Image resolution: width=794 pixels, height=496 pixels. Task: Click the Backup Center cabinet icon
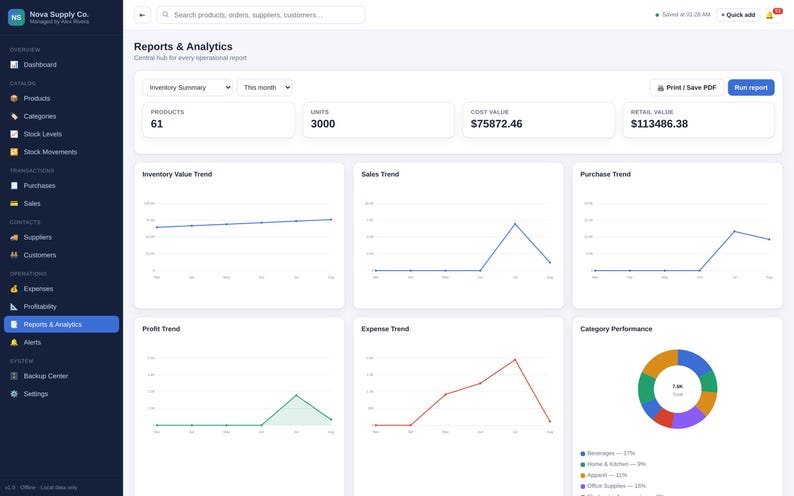tap(14, 376)
